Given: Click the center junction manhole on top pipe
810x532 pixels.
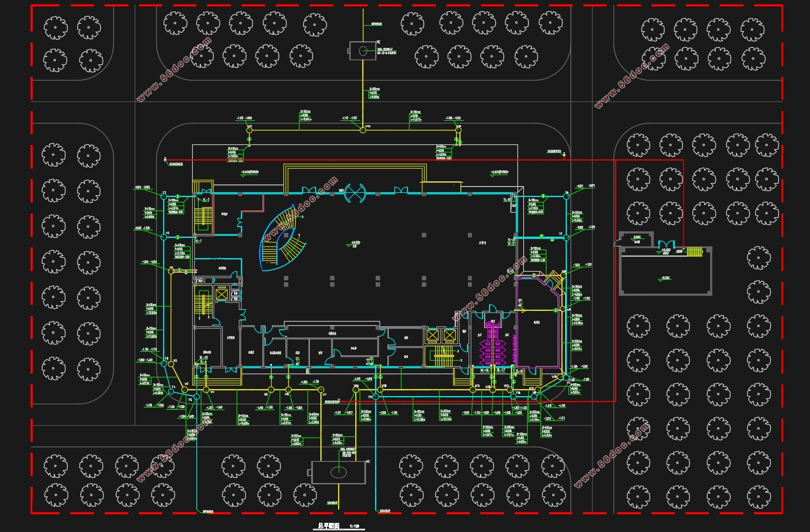Looking at the screenshot, I should [x=362, y=129].
